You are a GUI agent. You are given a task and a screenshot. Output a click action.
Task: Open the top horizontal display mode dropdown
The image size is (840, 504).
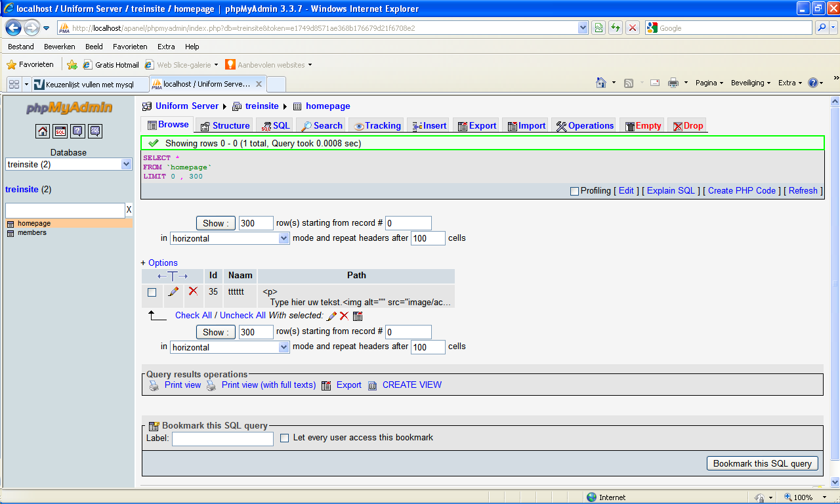230,239
